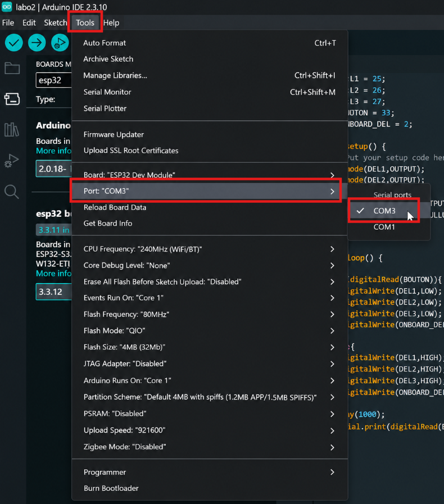
Task: Click the Tools menu
Action: (x=85, y=23)
